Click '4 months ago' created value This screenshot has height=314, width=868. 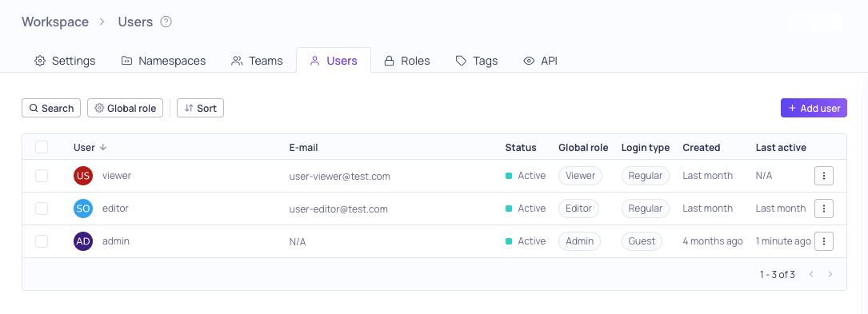click(713, 241)
